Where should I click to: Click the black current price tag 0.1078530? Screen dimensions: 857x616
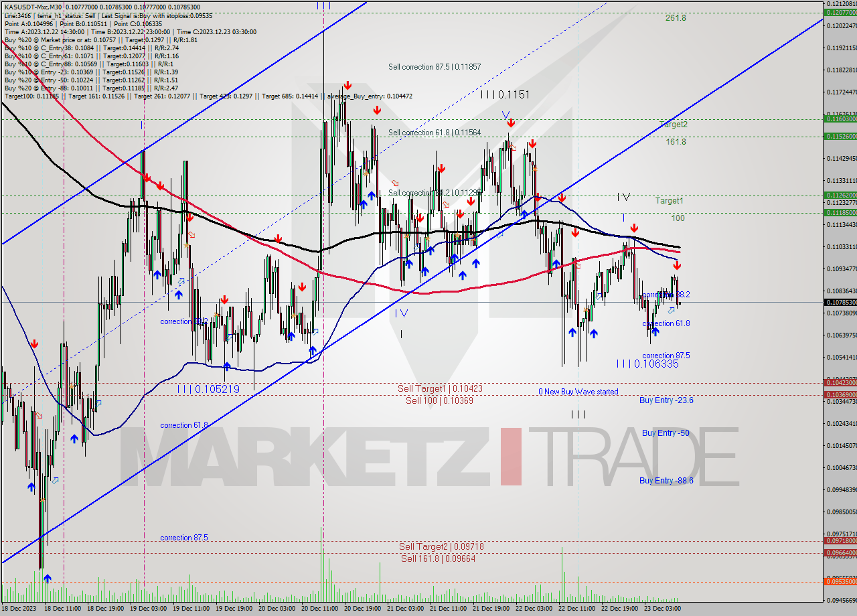tap(840, 302)
